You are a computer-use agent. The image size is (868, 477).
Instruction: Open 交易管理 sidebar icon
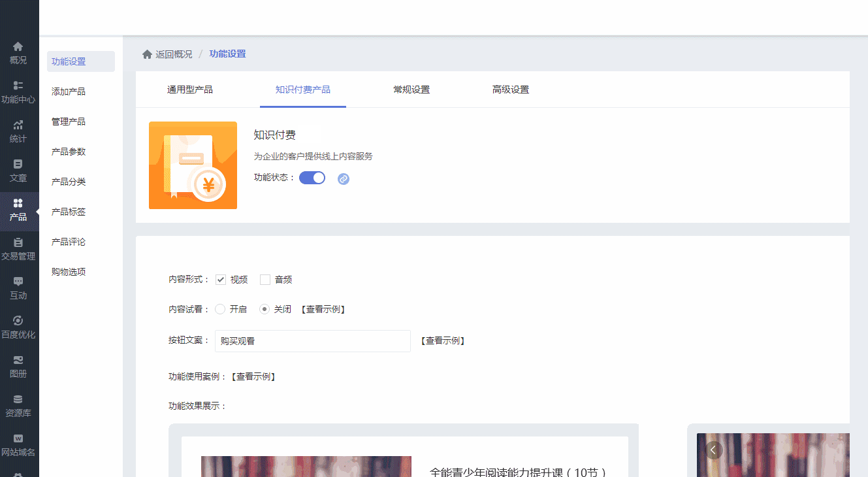[18, 242]
